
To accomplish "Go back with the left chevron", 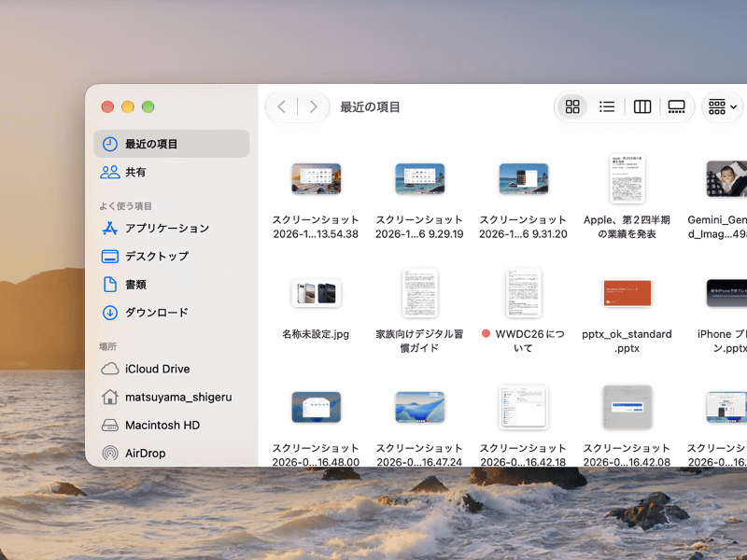I will [x=282, y=106].
